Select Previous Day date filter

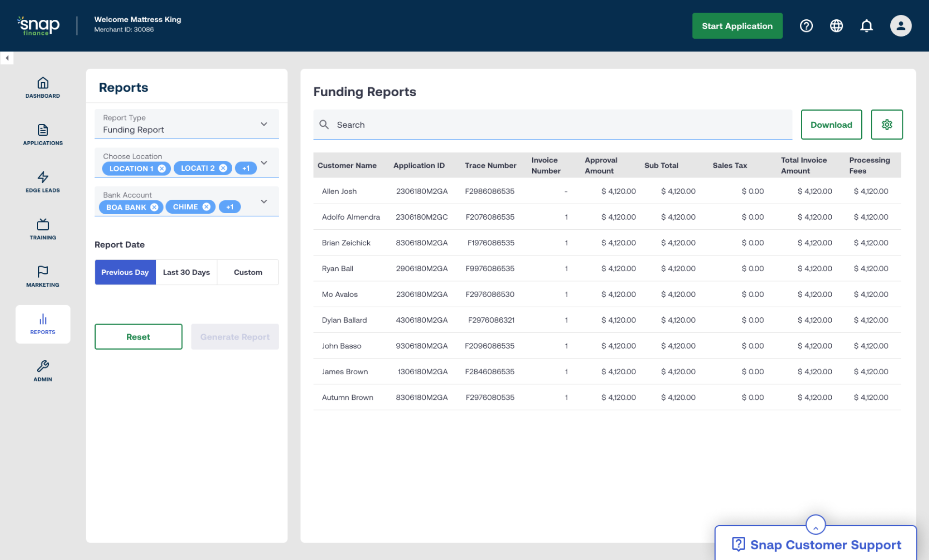(125, 272)
